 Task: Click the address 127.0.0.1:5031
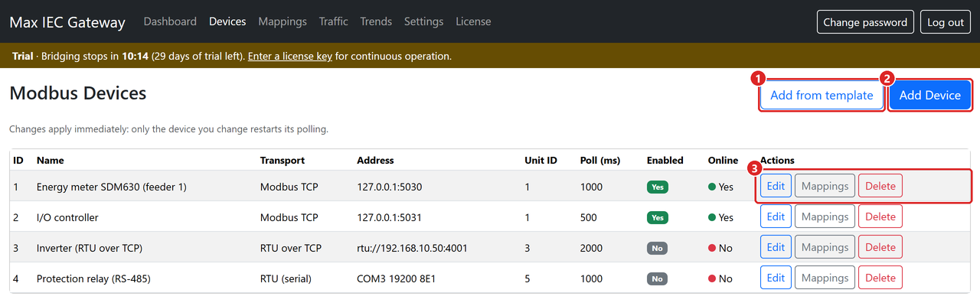389,217
